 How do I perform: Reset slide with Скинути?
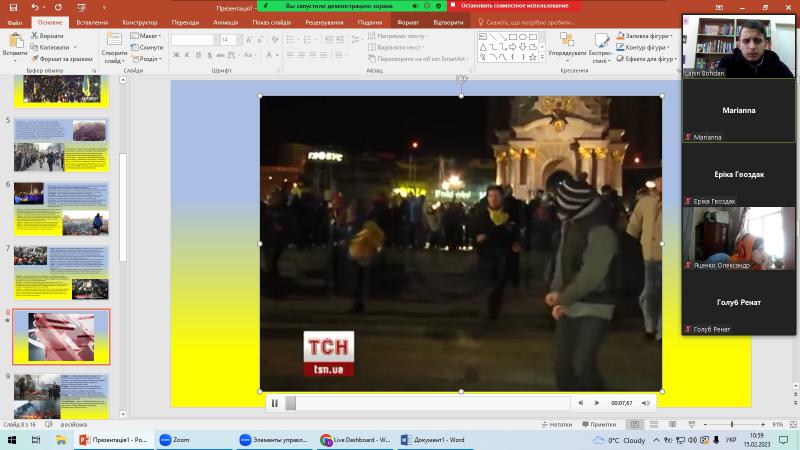(x=147, y=47)
